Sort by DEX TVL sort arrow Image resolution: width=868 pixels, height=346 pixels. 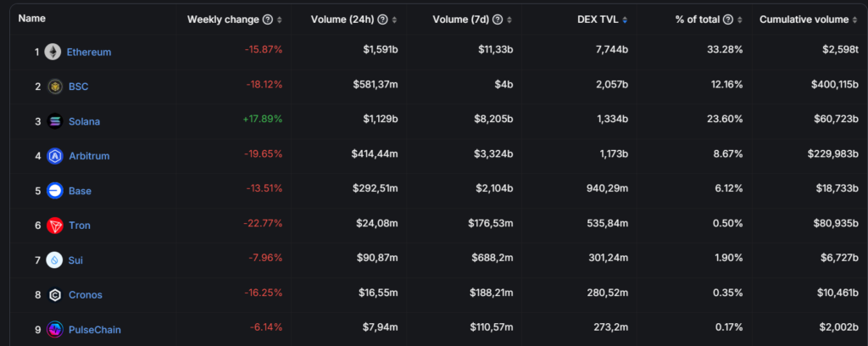click(625, 20)
